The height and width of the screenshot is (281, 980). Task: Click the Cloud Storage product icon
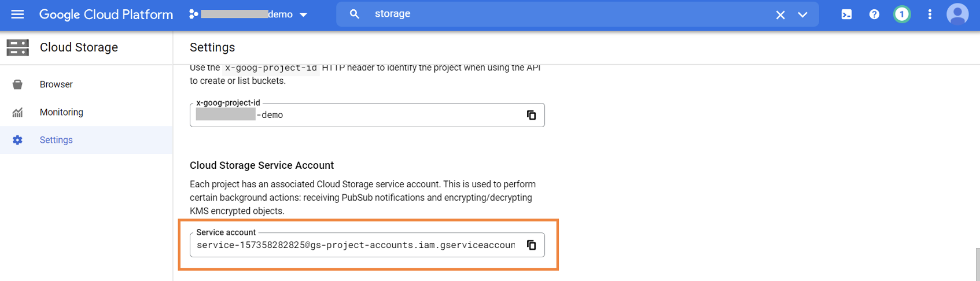tap(17, 47)
